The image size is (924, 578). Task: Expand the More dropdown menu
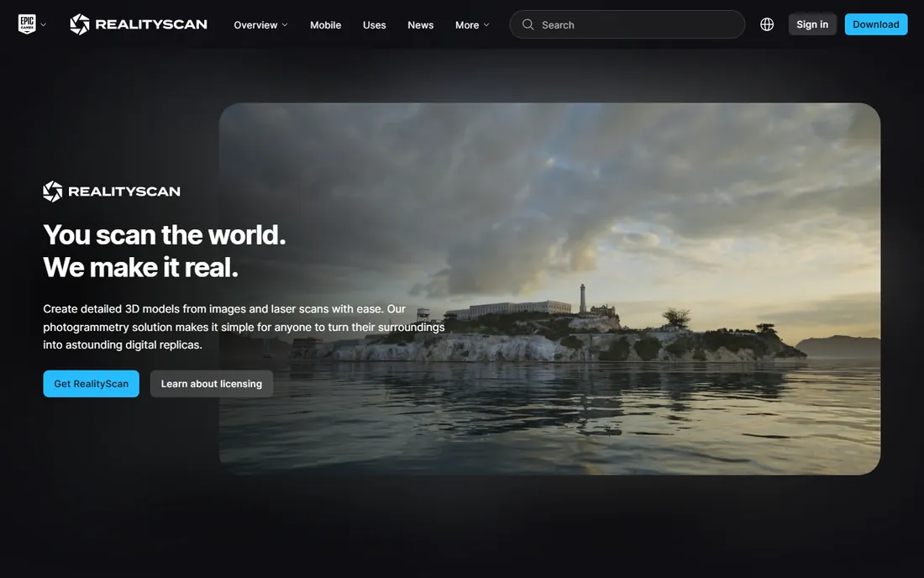tap(472, 24)
